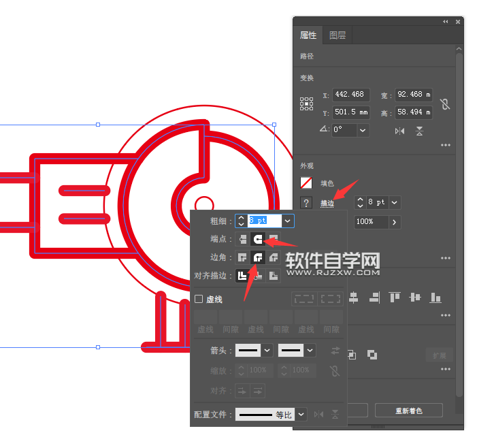Click the 100% opacity field
Image resolution: width=477 pixels, height=448 pixels.
click(x=371, y=222)
